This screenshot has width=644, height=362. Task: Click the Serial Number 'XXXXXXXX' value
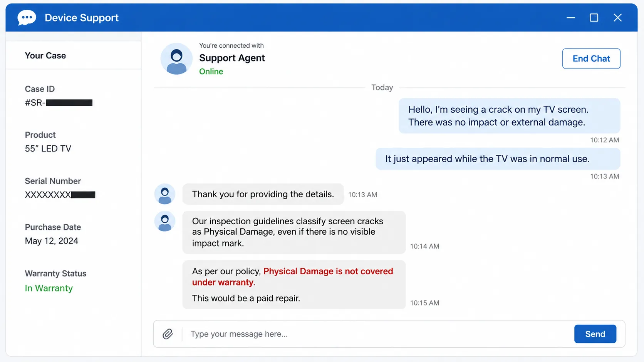(60, 195)
